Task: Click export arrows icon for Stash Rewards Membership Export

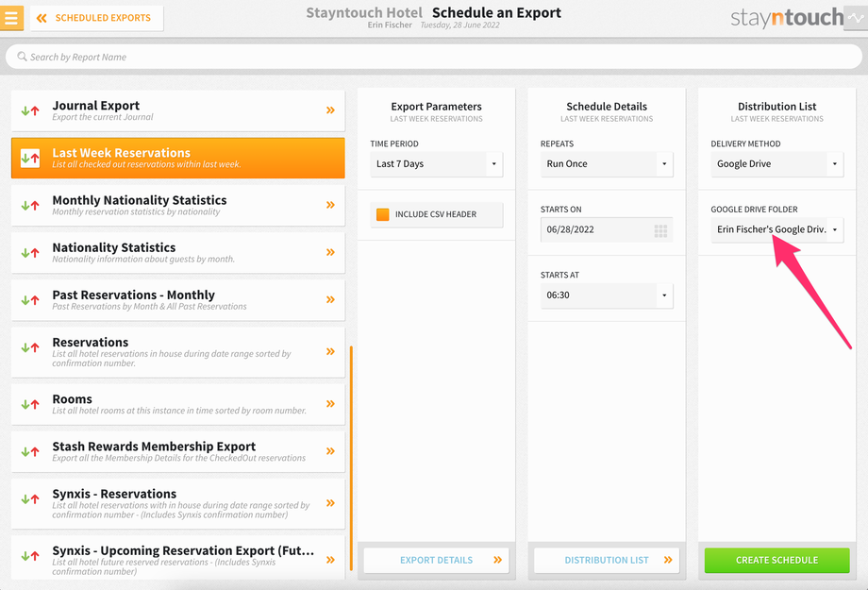Action: pos(30,452)
